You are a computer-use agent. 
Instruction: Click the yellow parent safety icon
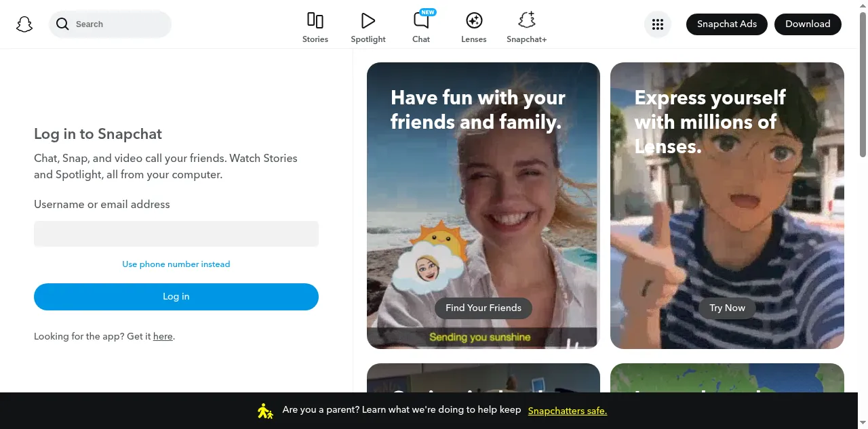[x=265, y=411]
